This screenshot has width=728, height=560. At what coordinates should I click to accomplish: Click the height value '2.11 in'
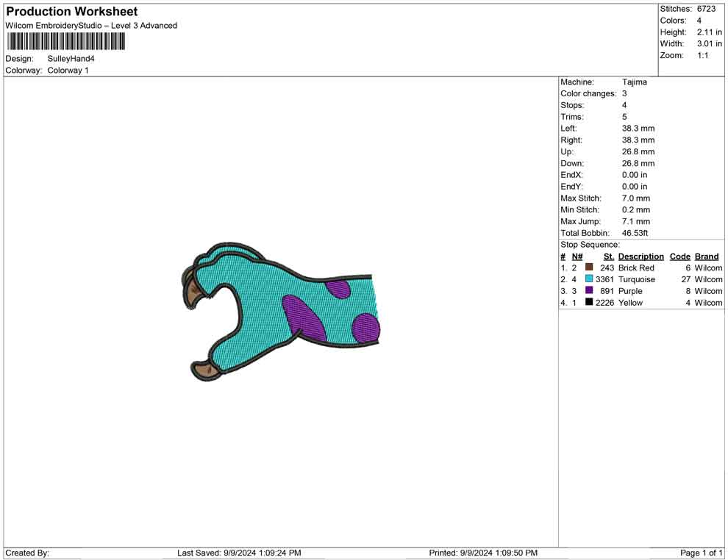click(710, 32)
